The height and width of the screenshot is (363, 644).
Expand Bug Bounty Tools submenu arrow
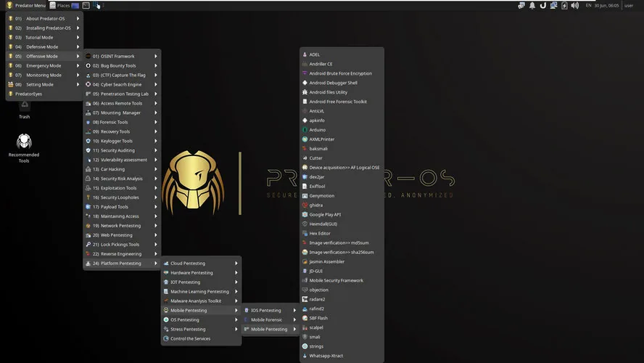point(156,66)
